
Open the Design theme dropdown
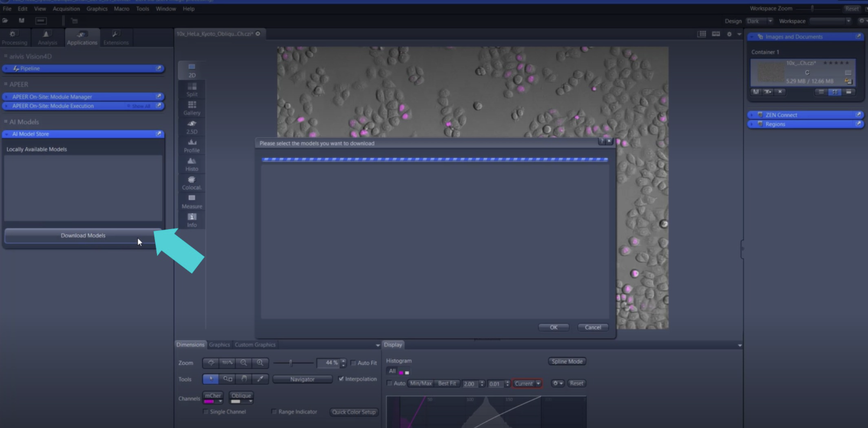pyautogui.click(x=759, y=21)
